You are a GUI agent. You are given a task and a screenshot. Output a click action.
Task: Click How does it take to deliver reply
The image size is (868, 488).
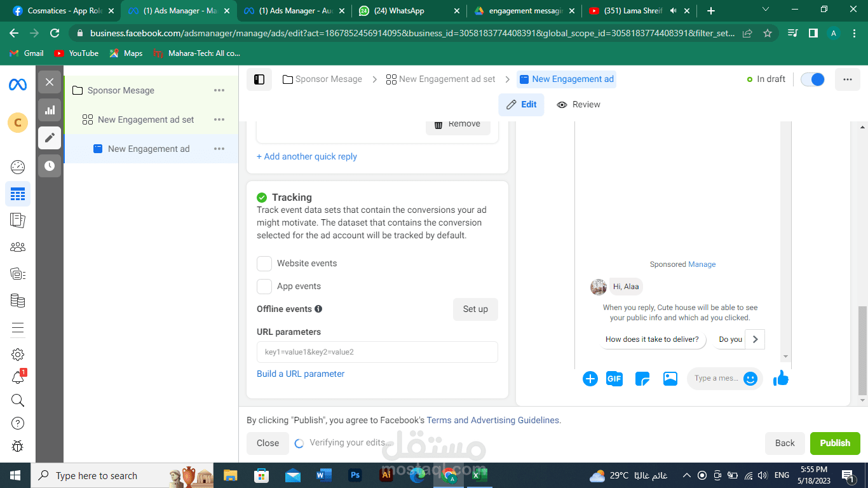(653, 339)
